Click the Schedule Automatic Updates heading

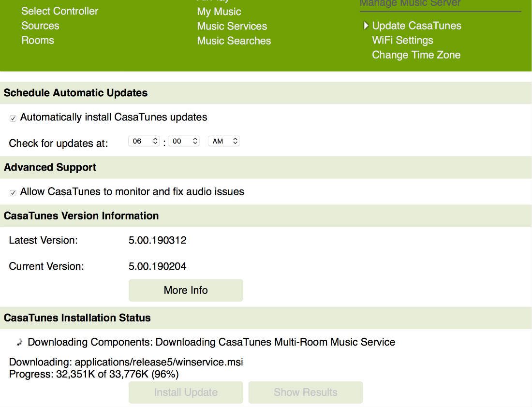click(75, 93)
